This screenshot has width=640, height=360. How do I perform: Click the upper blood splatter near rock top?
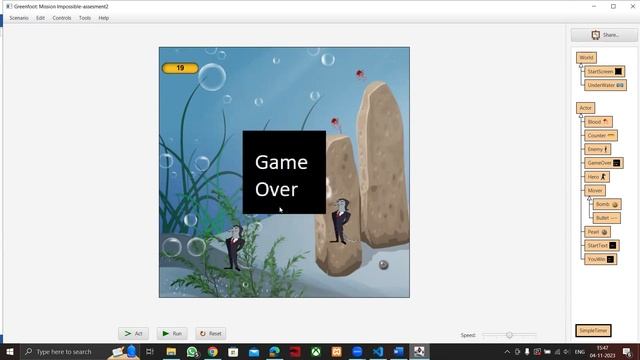[360, 75]
